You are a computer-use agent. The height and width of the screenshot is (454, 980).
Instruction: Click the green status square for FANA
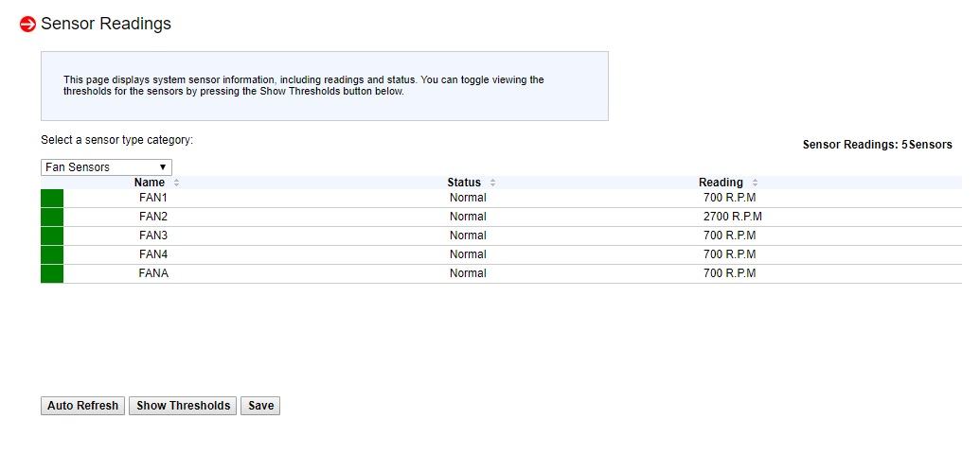click(x=52, y=273)
